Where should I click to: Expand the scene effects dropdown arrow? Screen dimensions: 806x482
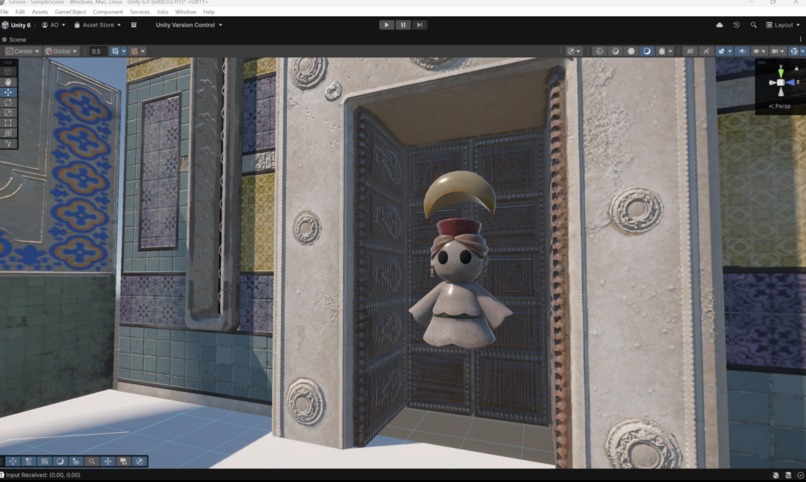pos(729,51)
